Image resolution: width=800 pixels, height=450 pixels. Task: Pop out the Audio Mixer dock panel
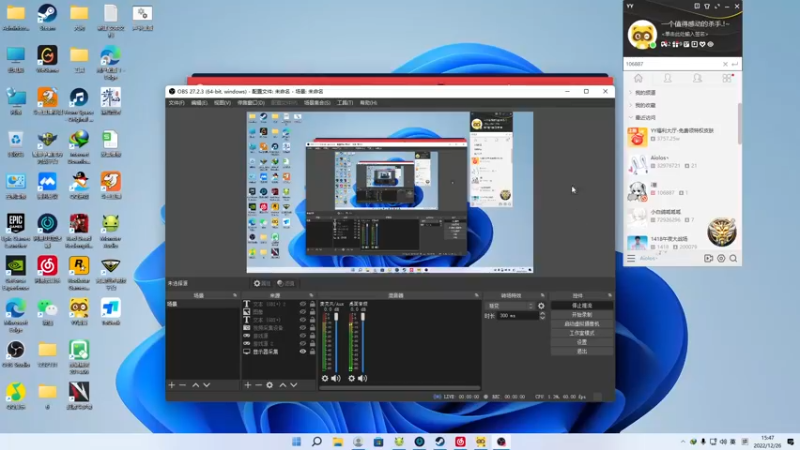(x=477, y=295)
